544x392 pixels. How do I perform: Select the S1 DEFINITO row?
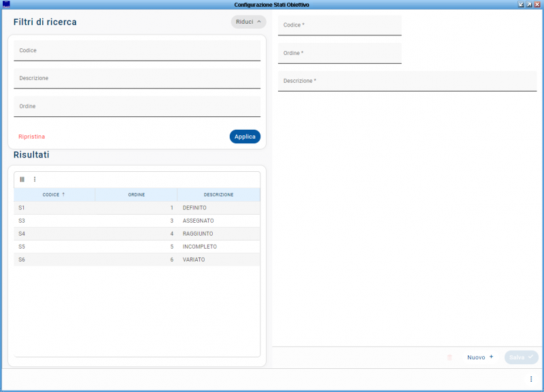136,208
